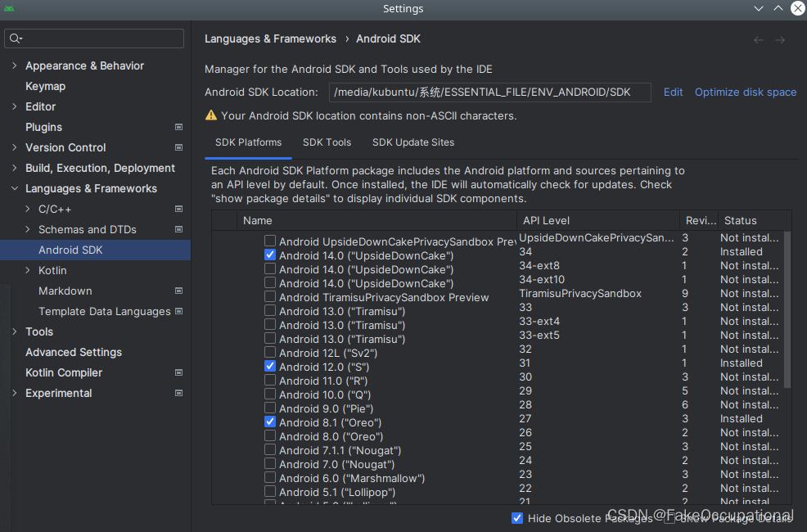Maximize the Settings window with up chevron
Screen dimensions: 807x532
tap(778, 8)
